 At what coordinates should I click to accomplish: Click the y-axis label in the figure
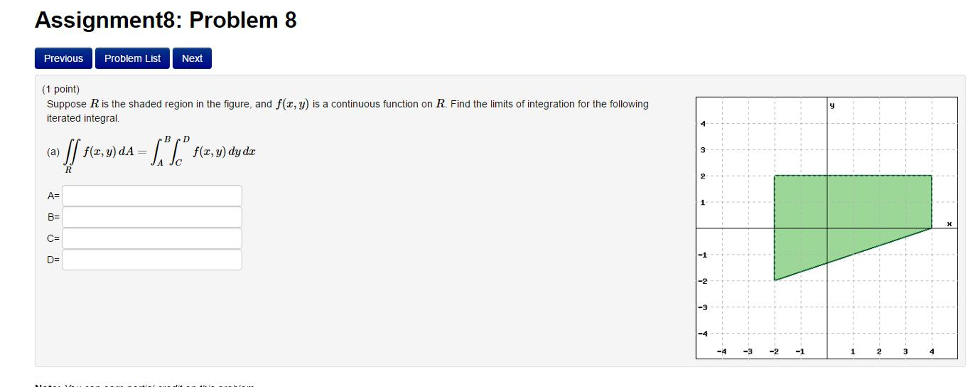[x=832, y=105]
